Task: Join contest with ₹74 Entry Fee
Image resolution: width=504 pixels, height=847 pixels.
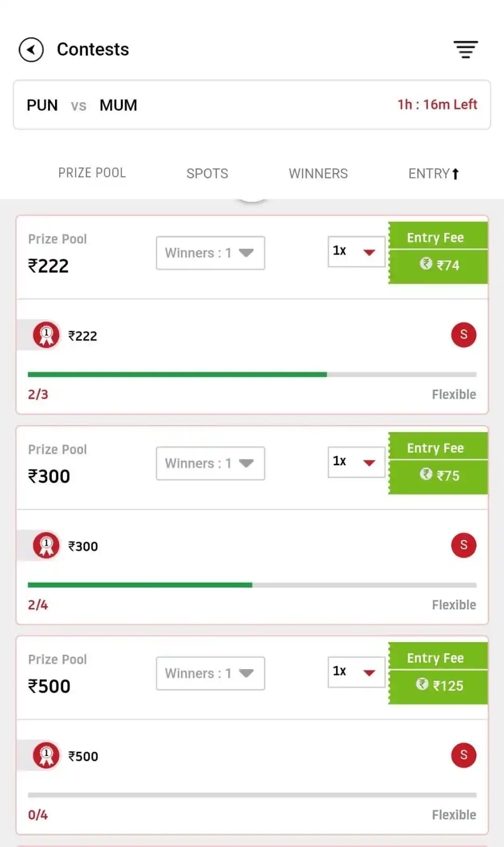Action: [x=438, y=253]
